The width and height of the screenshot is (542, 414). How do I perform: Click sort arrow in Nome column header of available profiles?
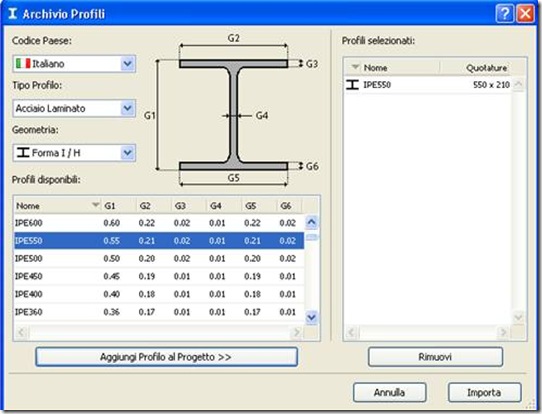96,205
